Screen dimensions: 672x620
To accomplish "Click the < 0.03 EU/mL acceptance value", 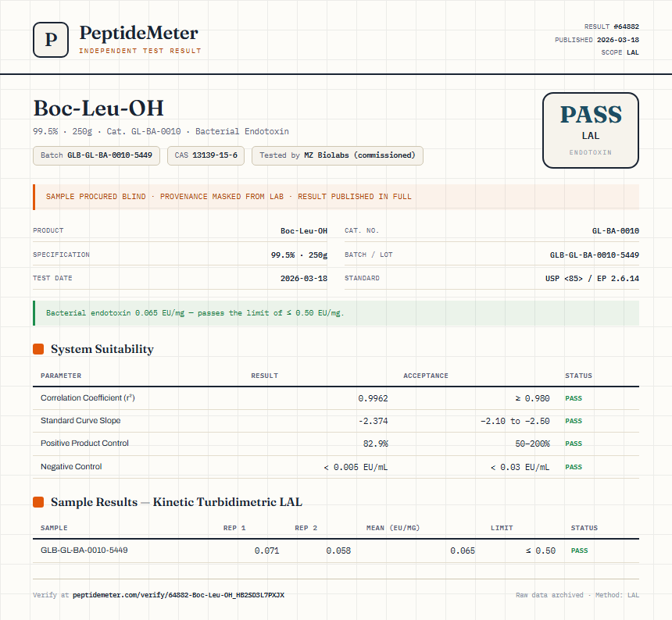I will [x=520, y=467].
